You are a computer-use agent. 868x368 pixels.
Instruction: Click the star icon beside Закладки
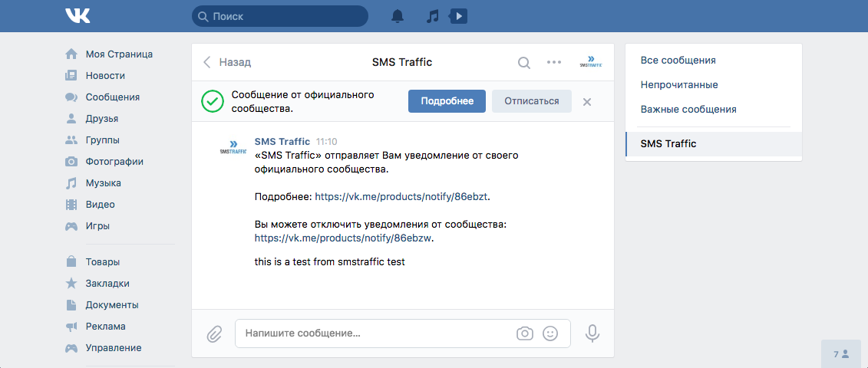click(71, 284)
